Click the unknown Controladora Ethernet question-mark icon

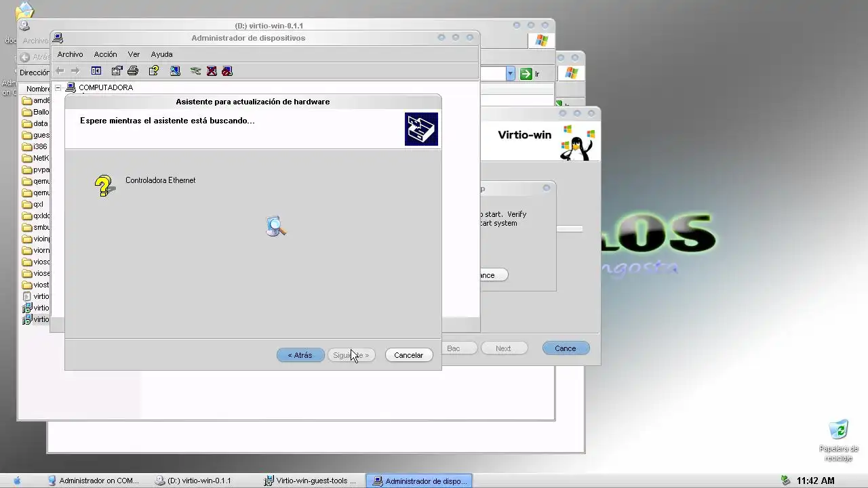coord(104,186)
